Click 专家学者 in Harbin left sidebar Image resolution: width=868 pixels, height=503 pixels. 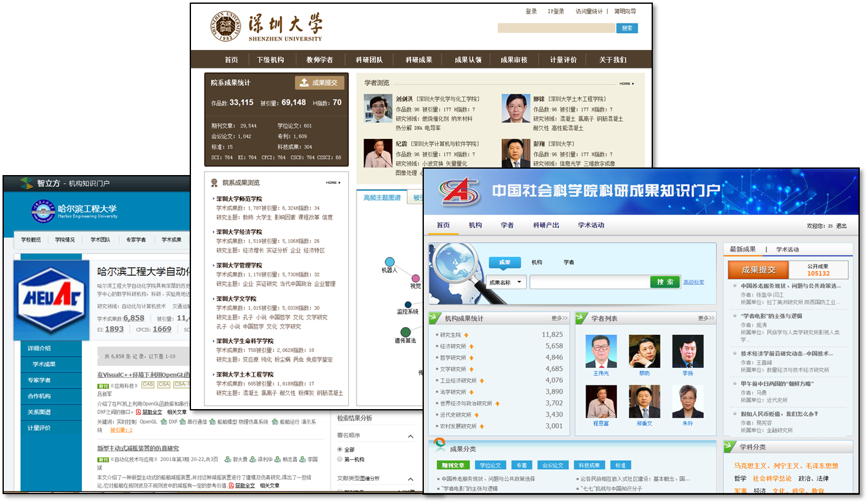(39, 380)
